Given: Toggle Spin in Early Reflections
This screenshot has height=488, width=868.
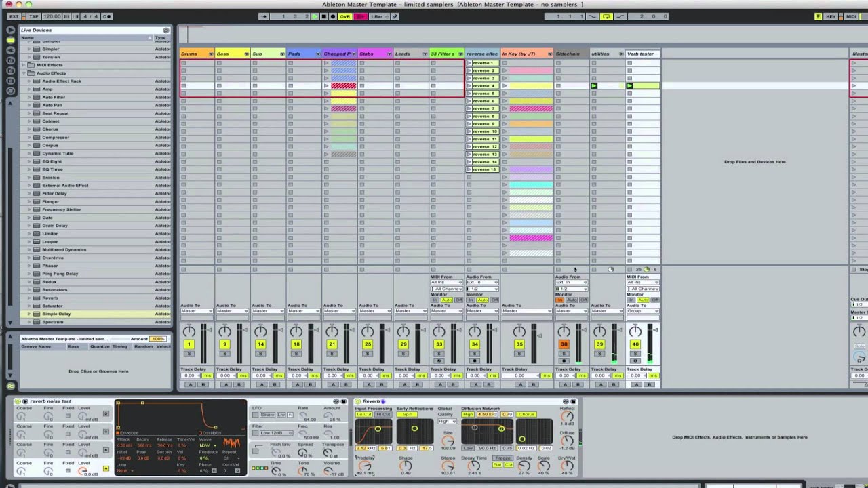Looking at the screenshot, I should point(408,414).
